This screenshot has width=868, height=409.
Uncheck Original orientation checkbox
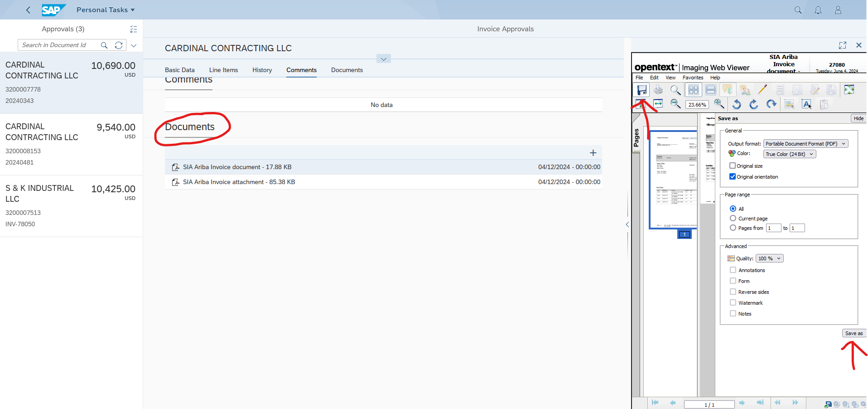[x=733, y=177]
